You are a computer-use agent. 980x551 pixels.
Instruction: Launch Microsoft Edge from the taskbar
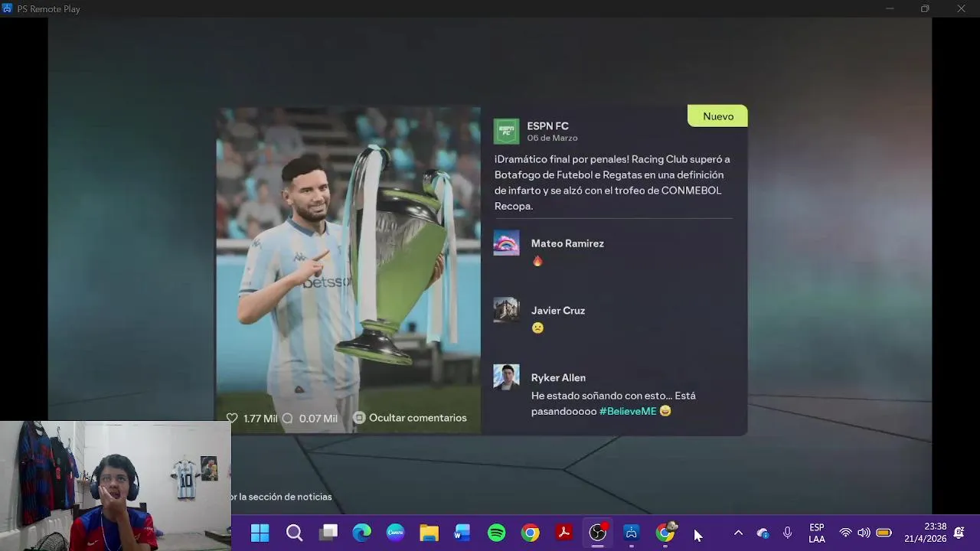[361, 533]
